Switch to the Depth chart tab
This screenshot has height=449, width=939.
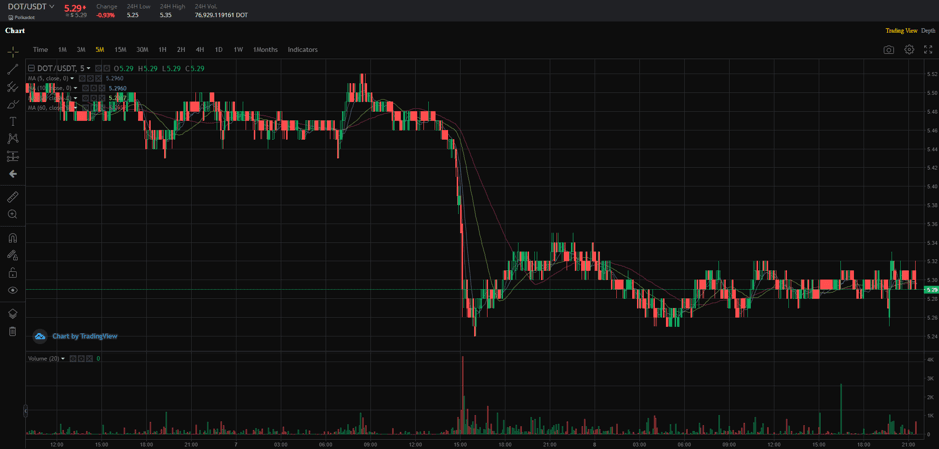pos(928,31)
